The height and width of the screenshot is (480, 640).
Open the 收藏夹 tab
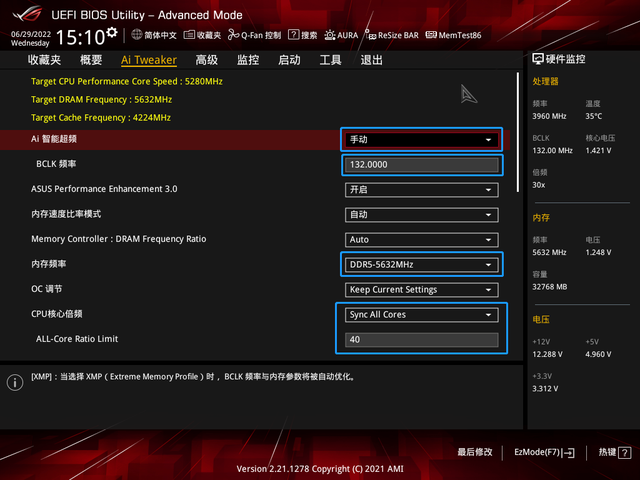pyautogui.click(x=44, y=60)
